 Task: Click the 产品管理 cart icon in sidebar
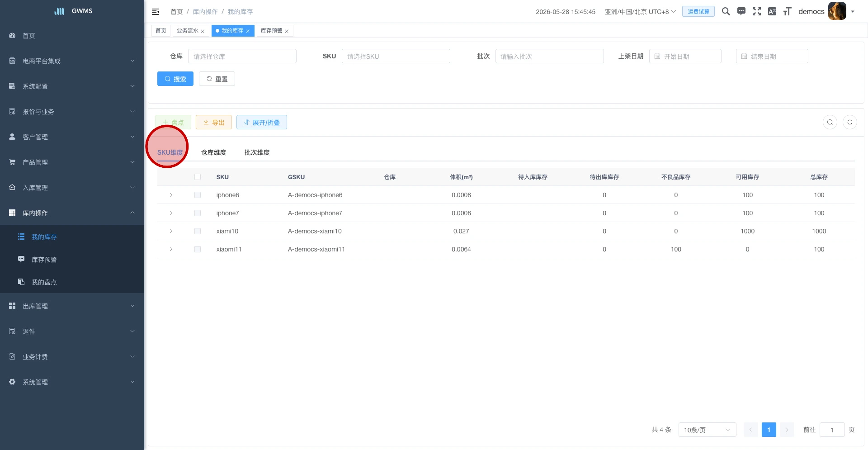tap(12, 162)
